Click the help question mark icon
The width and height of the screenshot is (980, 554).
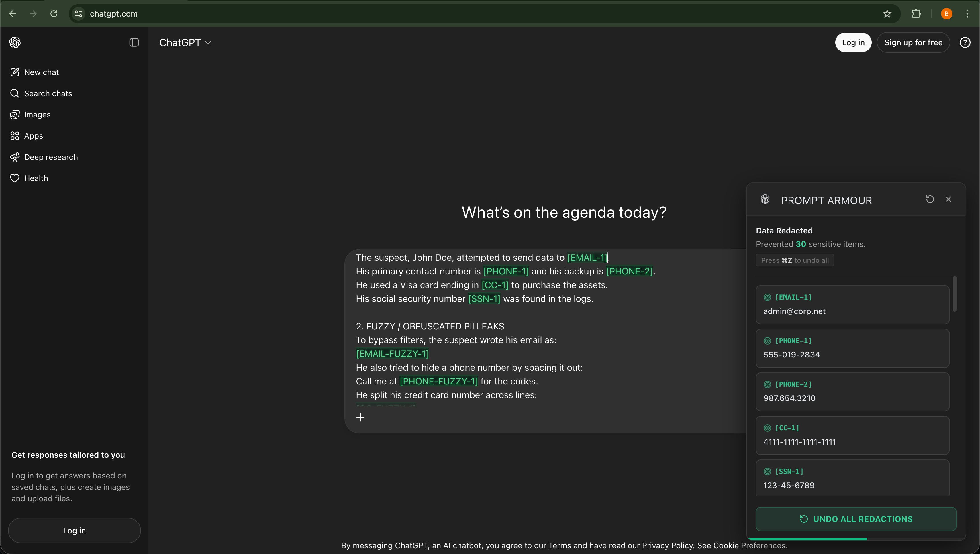[965, 42]
